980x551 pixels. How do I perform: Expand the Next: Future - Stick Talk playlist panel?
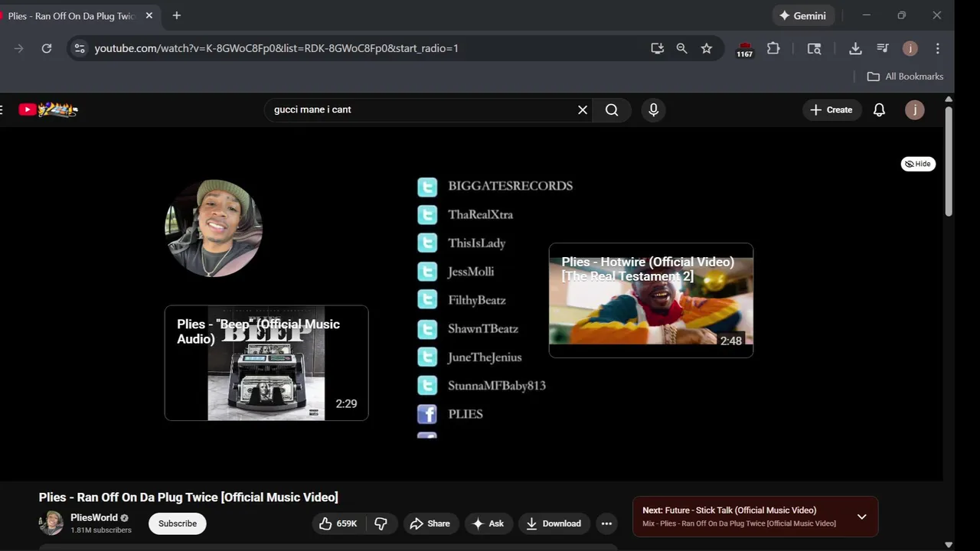click(861, 517)
